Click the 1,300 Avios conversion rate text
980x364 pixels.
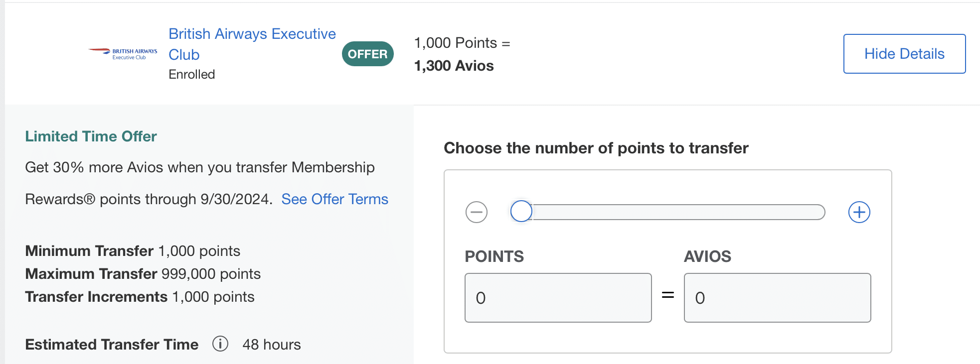[454, 66]
